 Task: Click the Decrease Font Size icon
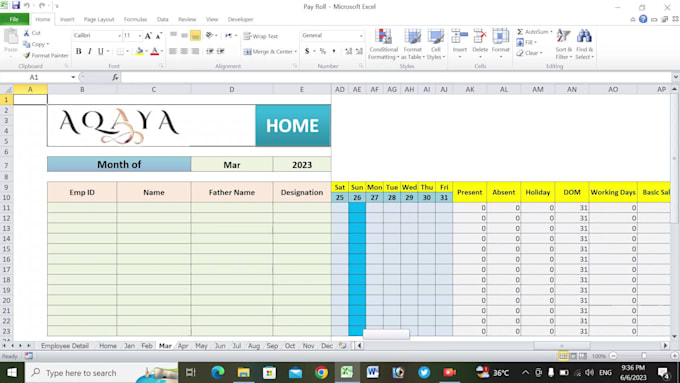[159, 36]
